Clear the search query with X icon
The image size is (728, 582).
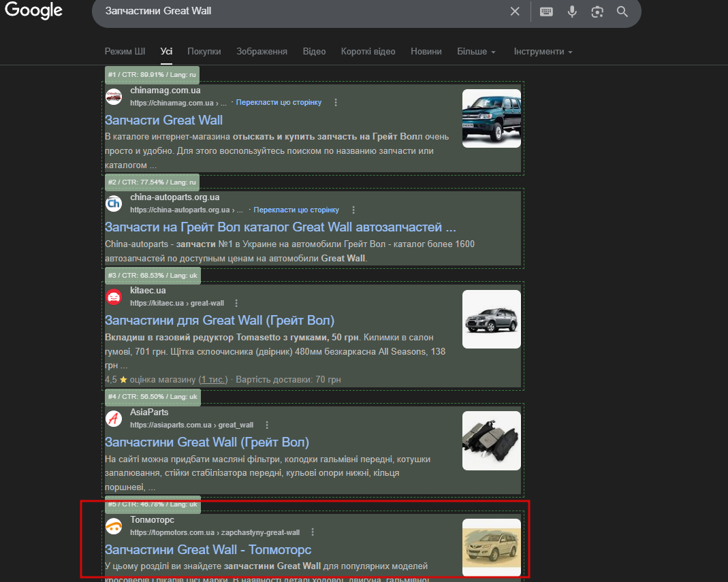pos(514,11)
